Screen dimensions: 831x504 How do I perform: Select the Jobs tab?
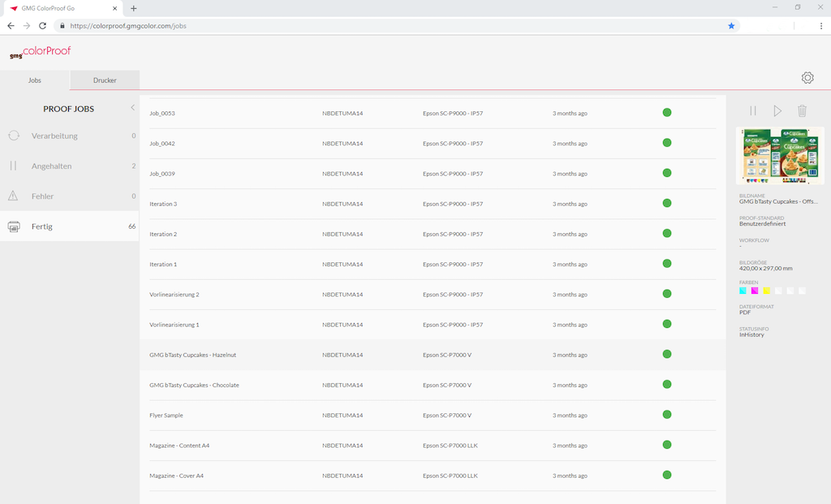coord(35,80)
